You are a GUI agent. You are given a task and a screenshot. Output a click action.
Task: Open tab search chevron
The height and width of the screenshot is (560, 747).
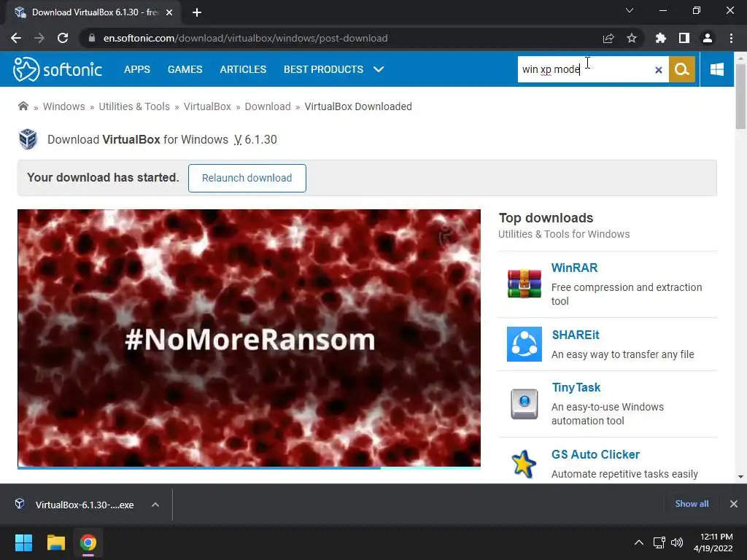click(630, 10)
